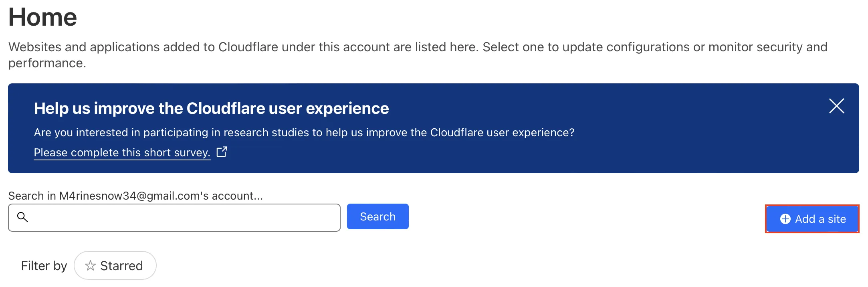Click the "Help us improve" banner heading
This screenshot has width=868, height=287.
pyautogui.click(x=211, y=109)
